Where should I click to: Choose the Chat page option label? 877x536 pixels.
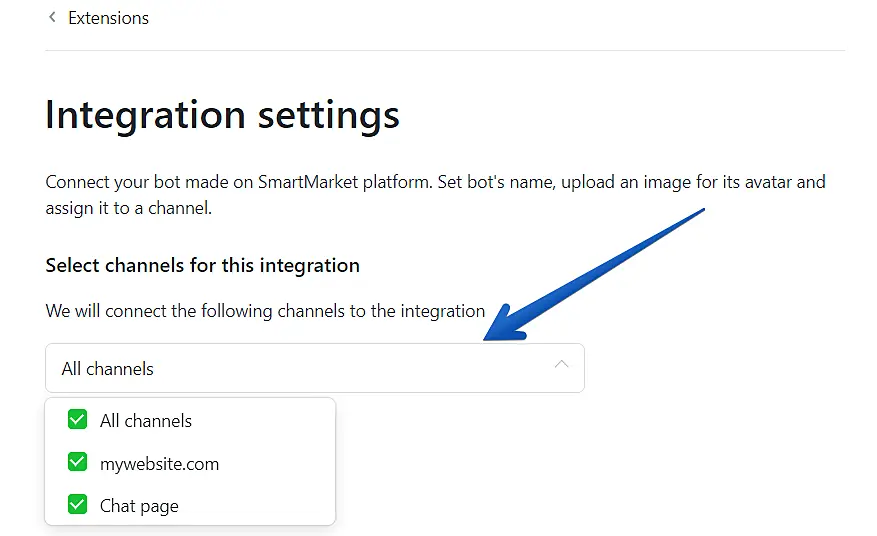(139, 506)
